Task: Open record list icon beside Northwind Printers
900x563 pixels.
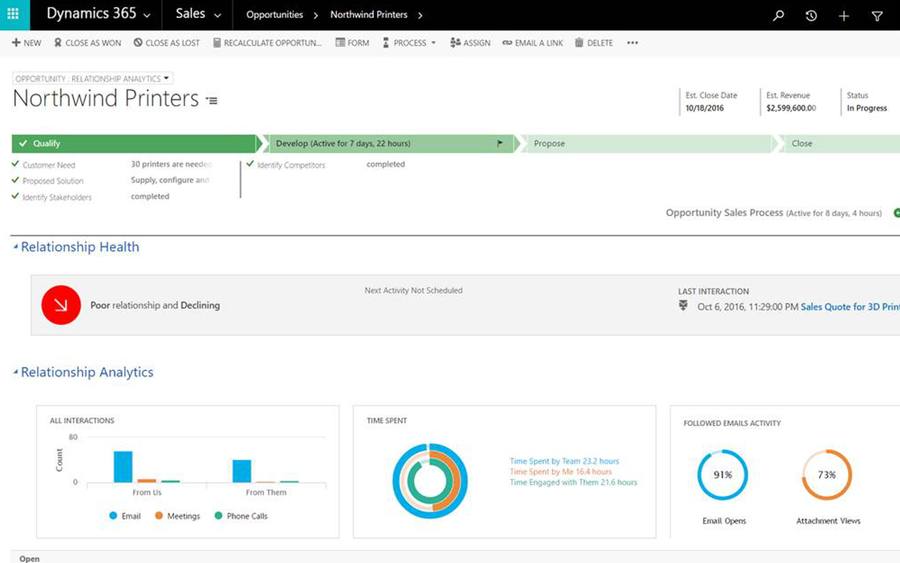Action: [x=212, y=100]
